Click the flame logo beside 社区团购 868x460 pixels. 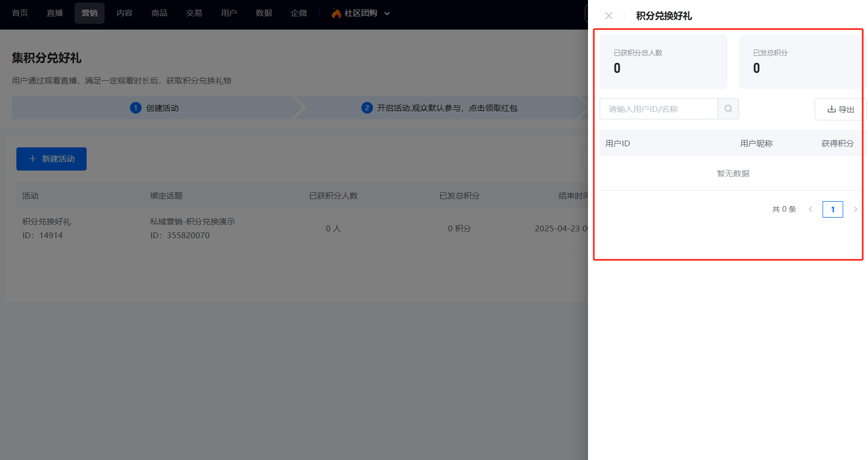[336, 13]
